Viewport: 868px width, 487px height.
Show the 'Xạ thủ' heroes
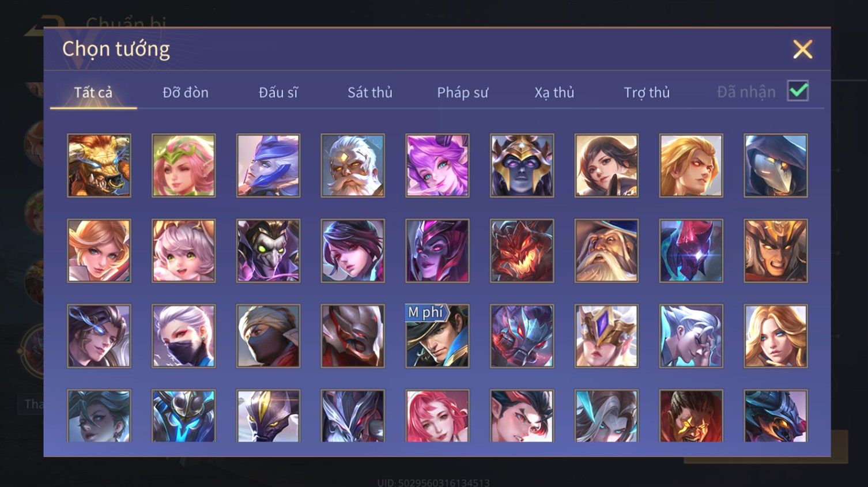pyautogui.click(x=554, y=92)
